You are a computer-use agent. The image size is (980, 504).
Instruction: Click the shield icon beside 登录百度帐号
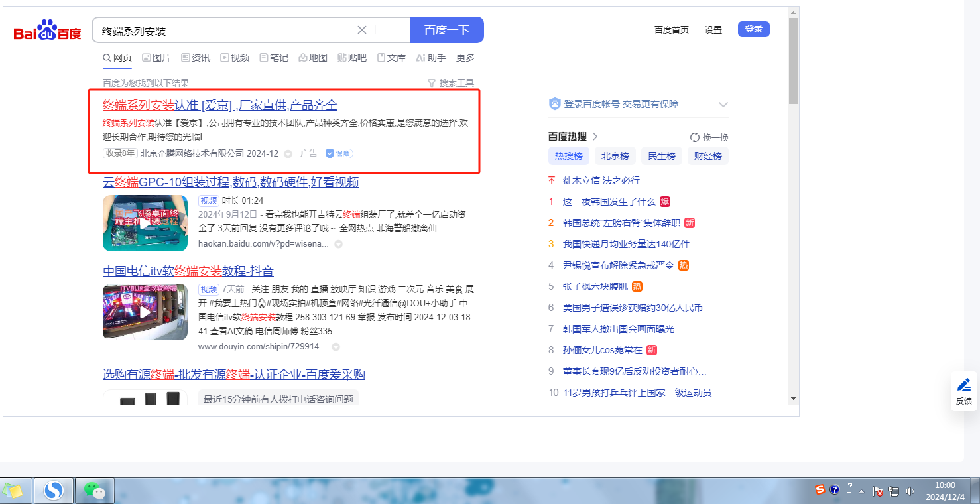[x=555, y=104]
